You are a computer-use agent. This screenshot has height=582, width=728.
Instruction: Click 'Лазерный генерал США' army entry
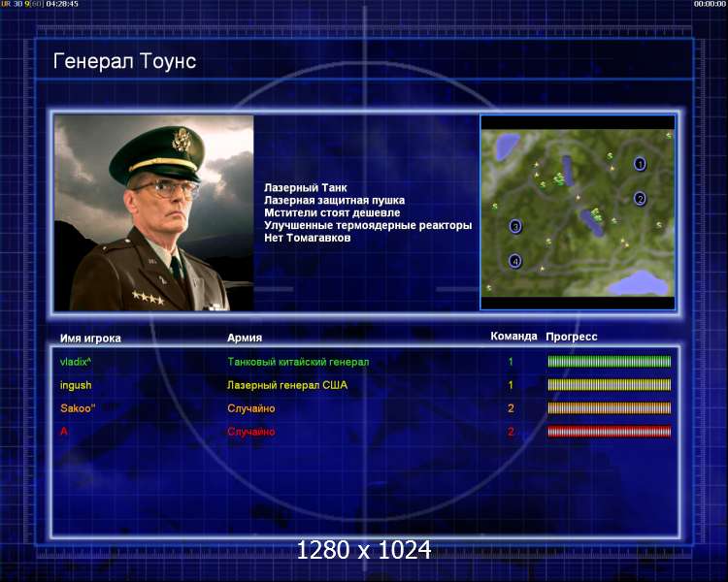[x=287, y=385]
